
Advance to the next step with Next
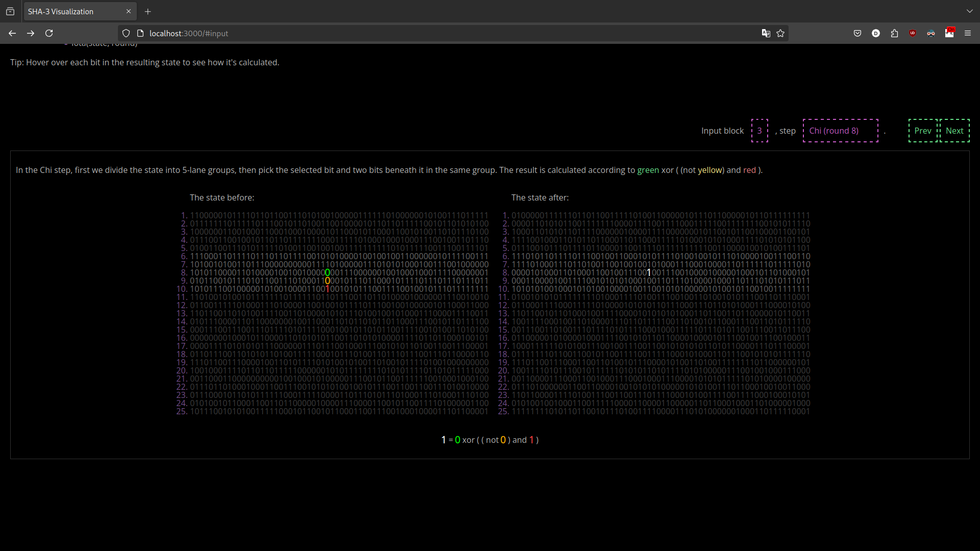(x=955, y=131)
